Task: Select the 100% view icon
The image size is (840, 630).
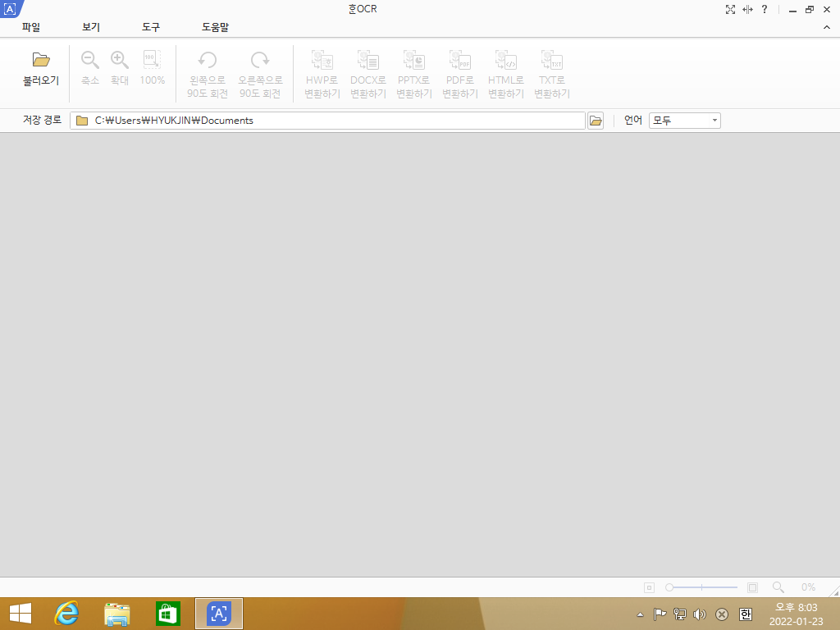Action: point(152,59)
